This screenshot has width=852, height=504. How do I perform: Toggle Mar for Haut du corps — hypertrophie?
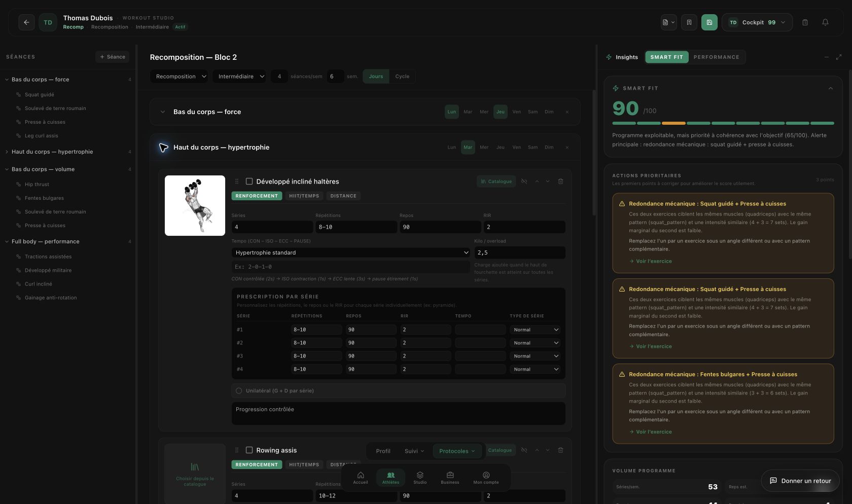(468, 148)
